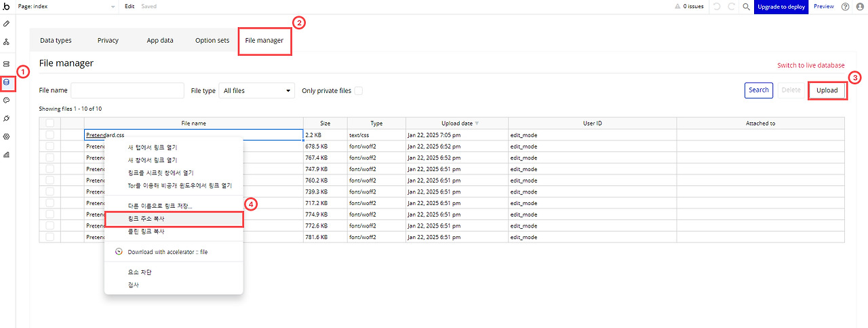The width and height of the screenshot is (868, 328).
Task: Choose 링크 주소 복사 in context menu
Action: (x=174, y=219)
